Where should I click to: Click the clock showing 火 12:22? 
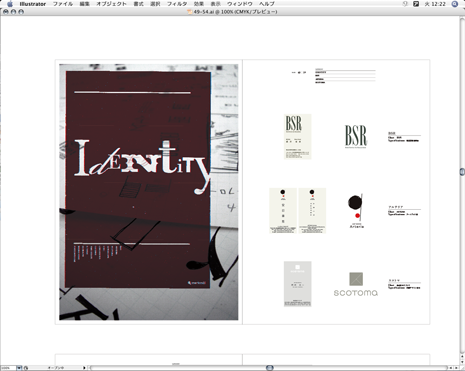pos(435,4)
